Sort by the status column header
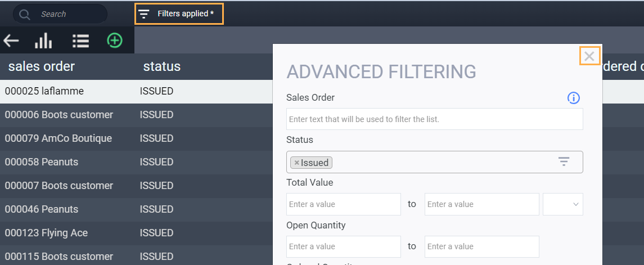The height and width of the screenshot is (265, 644). [x=162, y=66]
